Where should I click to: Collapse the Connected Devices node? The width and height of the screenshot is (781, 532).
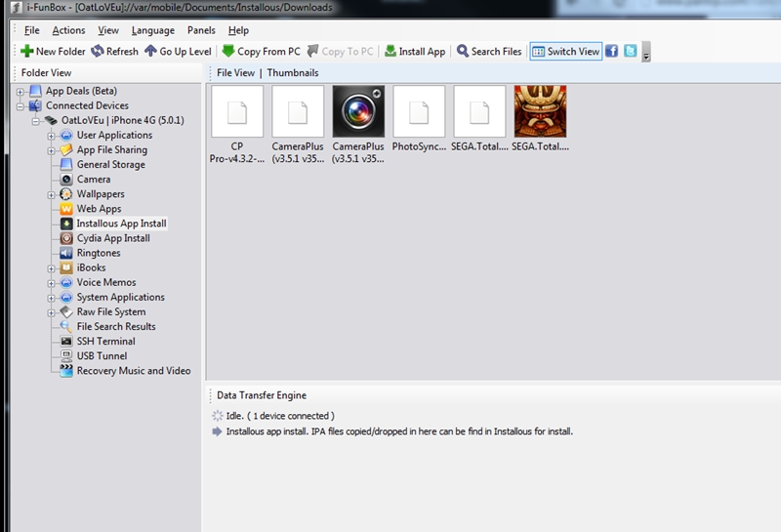[x=21, y=106]
